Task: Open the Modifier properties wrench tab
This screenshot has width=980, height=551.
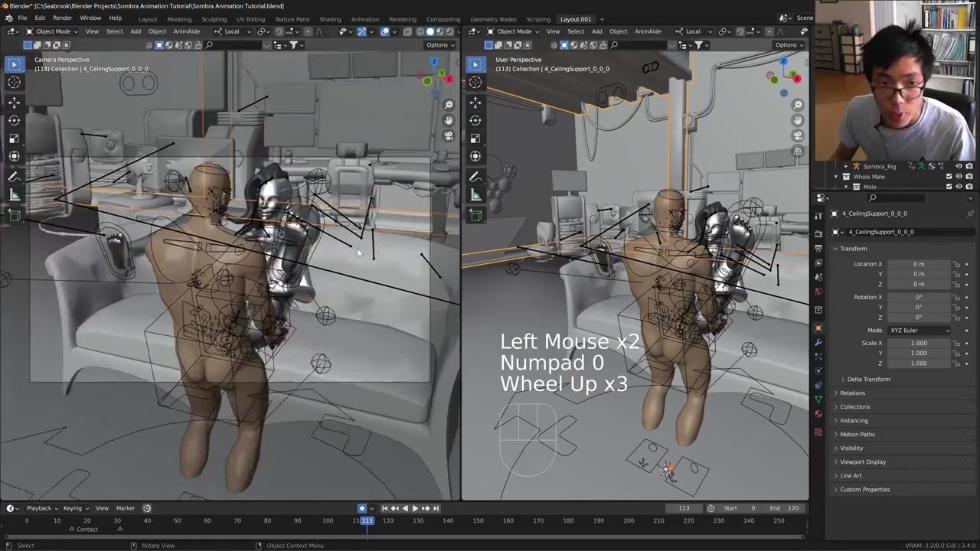Action: click(818, 342)
